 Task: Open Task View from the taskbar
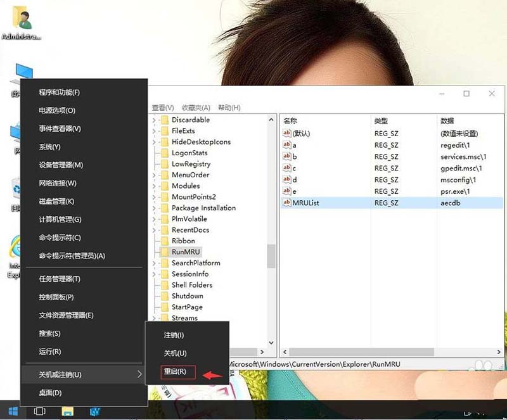tap(39, 412)
